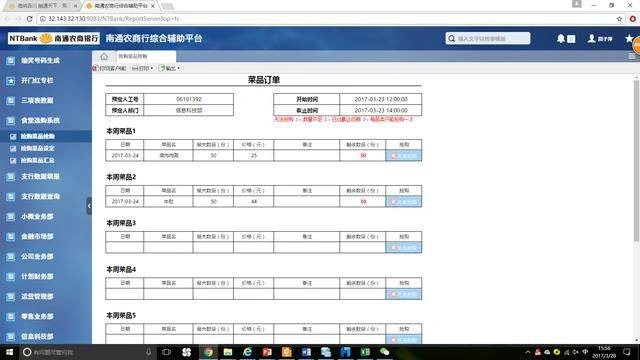Launch Internet Explorer from taskbar
Screen dimensions: 640x360
tap(247, 352)
